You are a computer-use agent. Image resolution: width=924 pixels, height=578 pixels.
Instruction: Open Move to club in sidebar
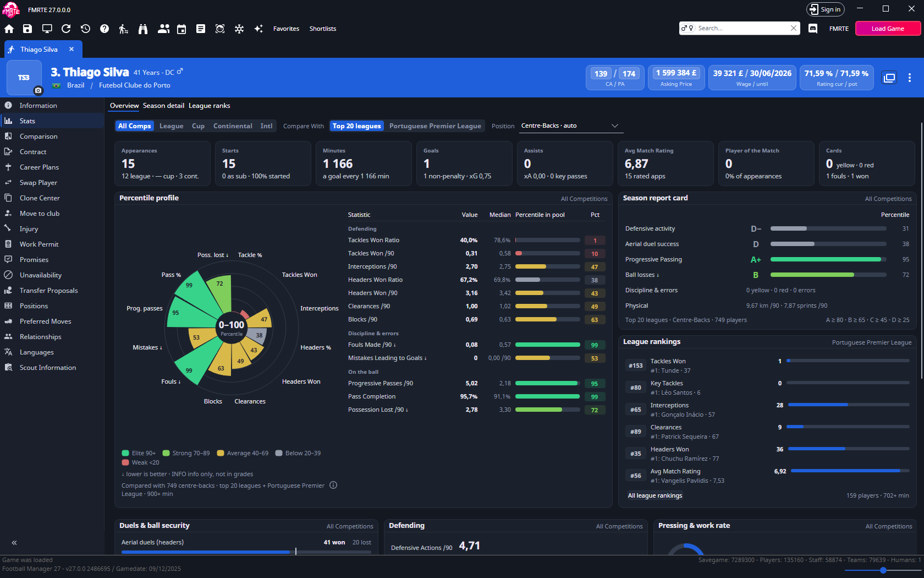pyautogui.click(x=52, y=213)
